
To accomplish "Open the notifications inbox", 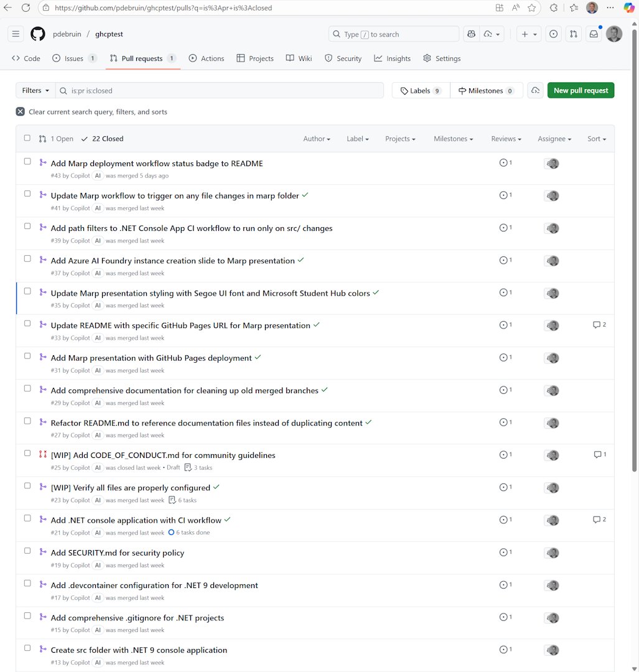I will (594, 34).
